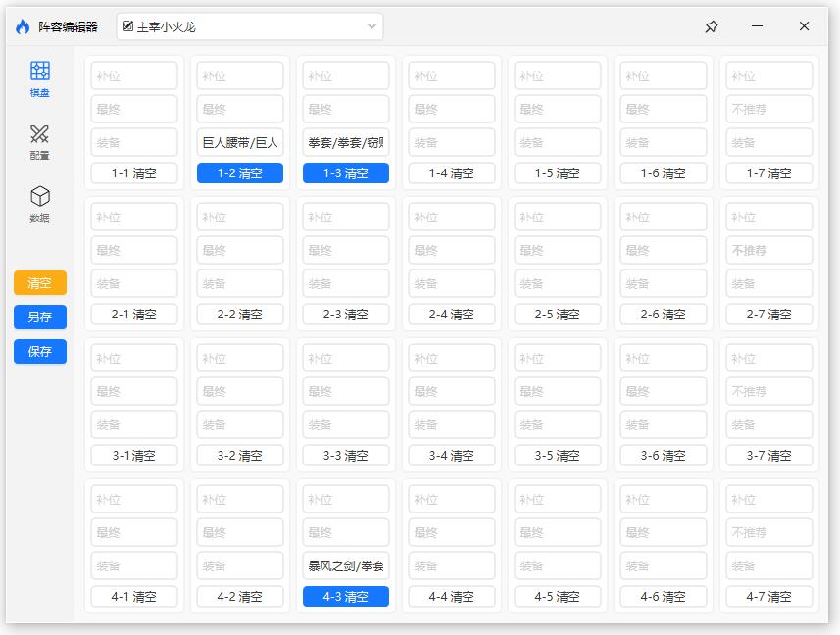Open the 配置 crossed swords icon
Image resolution: width=840 pixels, height=635 pixels.
(x=39, y=134)
